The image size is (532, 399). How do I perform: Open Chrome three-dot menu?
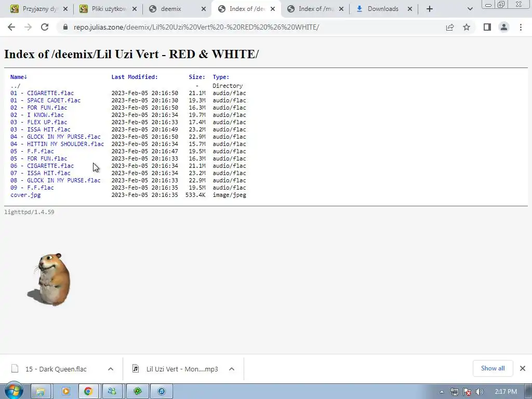click(521, 27)
